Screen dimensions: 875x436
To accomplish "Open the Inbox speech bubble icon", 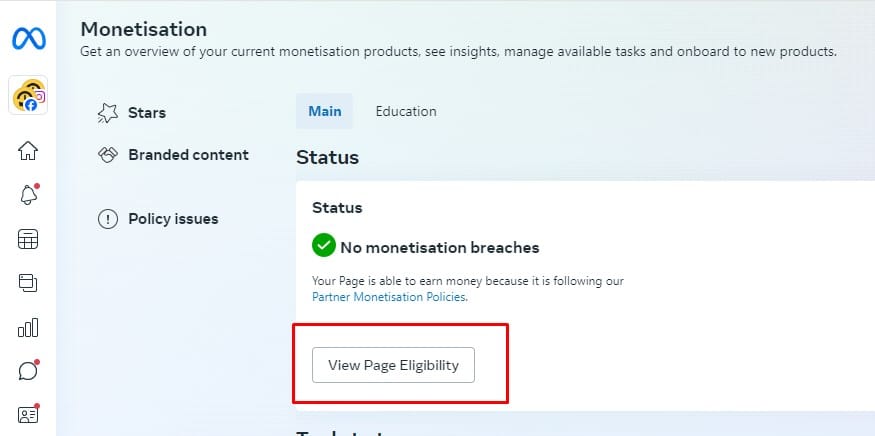I will 28,370.
